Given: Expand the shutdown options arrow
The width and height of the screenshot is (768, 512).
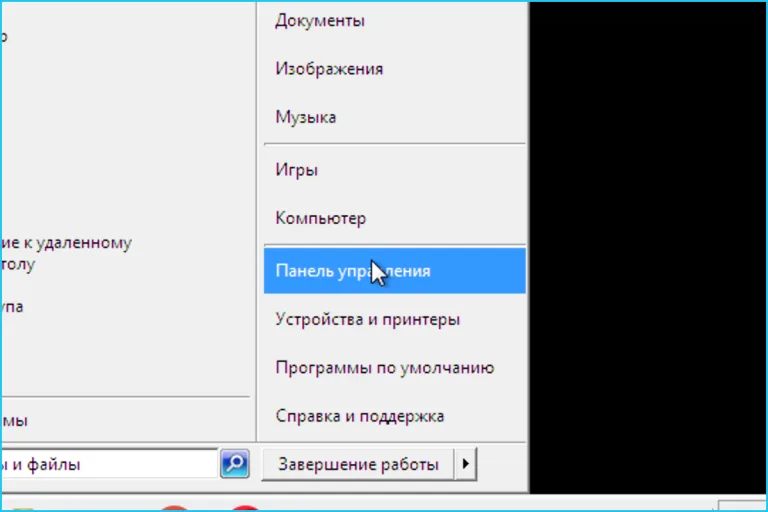Looking at the screenshot, I should [466, 464].
